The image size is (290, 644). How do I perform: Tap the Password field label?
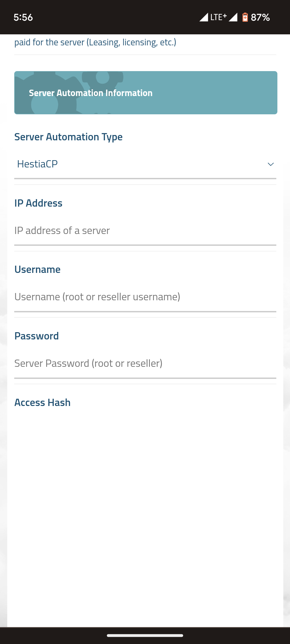[x=37, y=336]
